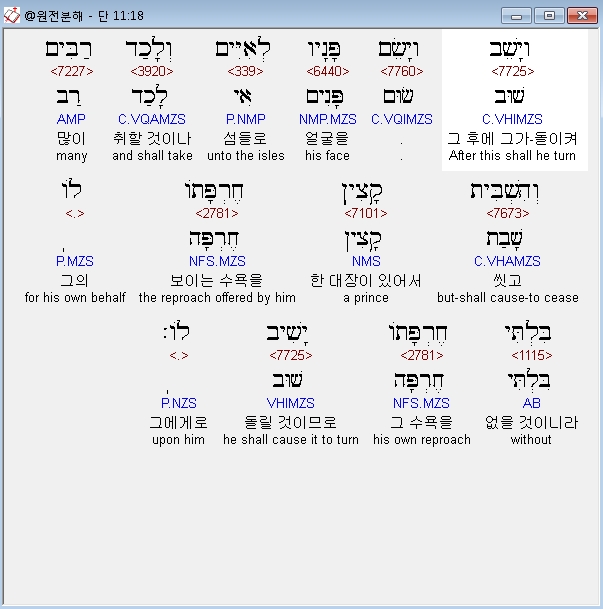Click the morphology code C.VHIMZS
The width and height of the screenshot is (603, 609).
512,119
